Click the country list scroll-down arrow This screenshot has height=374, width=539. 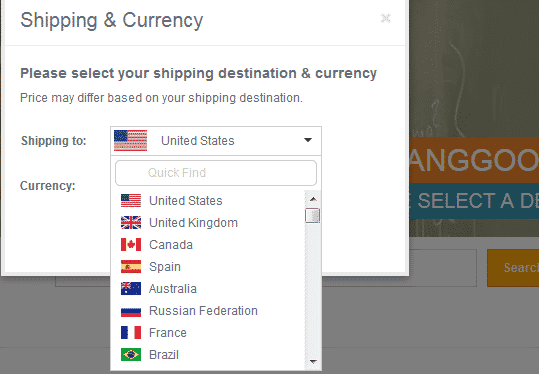pyautogui.click(x=313, y=361)
